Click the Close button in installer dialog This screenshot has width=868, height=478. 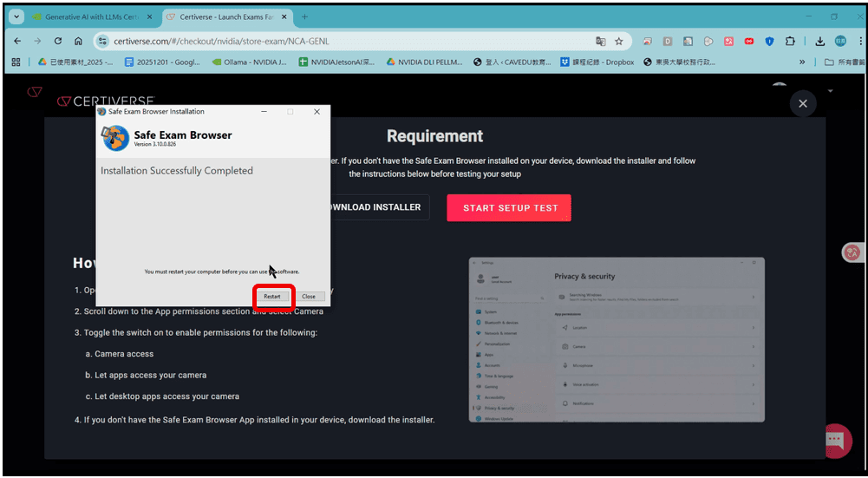tap(309, 297)
